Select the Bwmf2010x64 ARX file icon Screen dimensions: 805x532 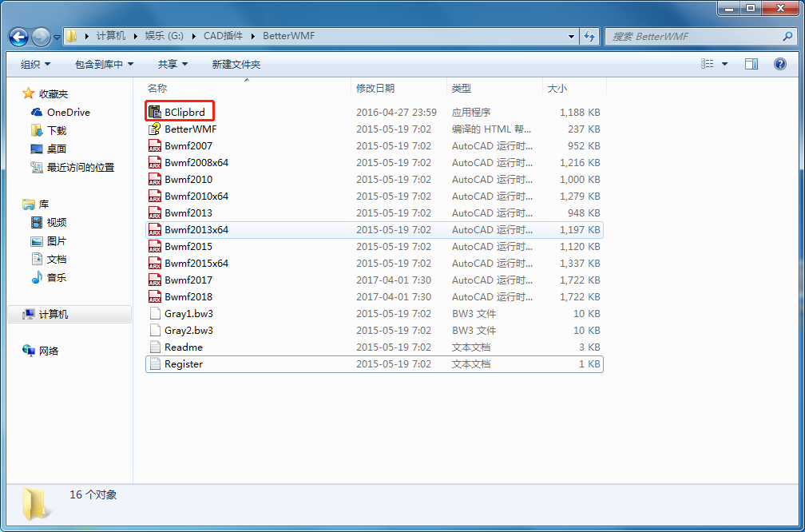[x=155, y=197]
